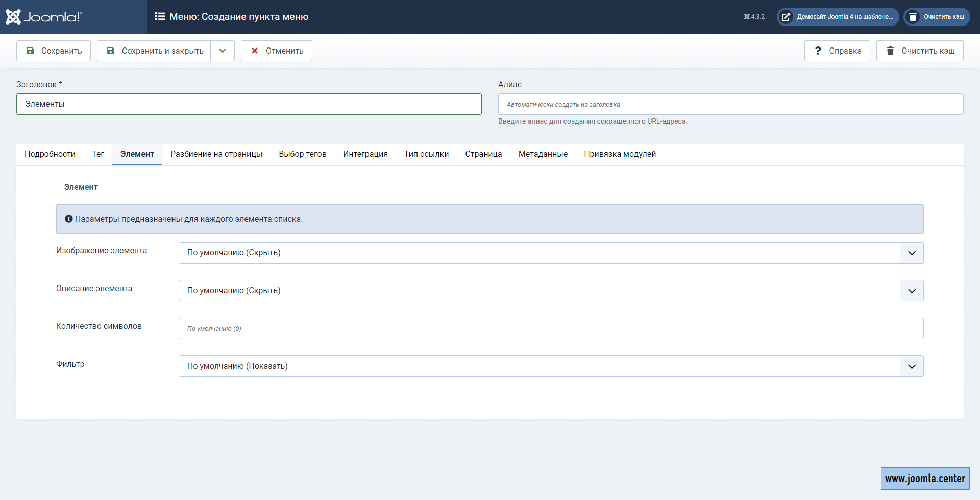This screenshot has width=980, height=500.
Task: Switch to the Details tab
Action: tap(50, 154)
